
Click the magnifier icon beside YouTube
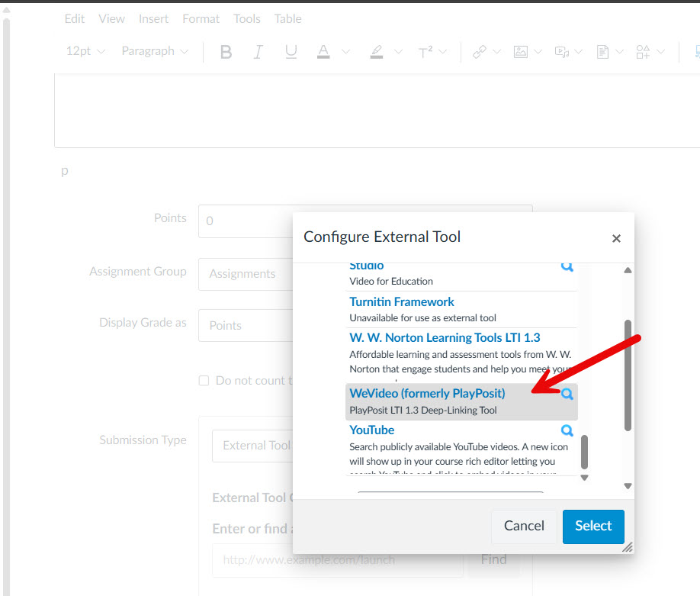(x=567, y=430)
